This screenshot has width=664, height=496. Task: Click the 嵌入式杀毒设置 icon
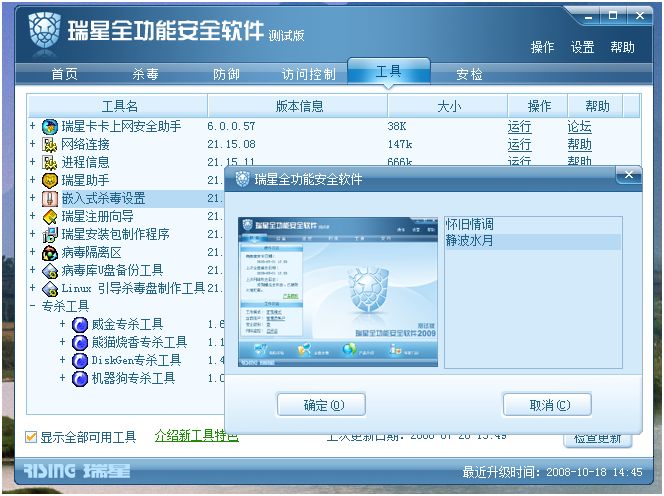pos(50,199)
